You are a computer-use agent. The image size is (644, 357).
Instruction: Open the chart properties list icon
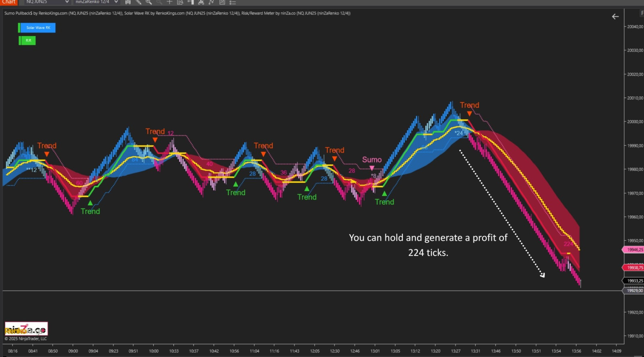tap(232, 2)
